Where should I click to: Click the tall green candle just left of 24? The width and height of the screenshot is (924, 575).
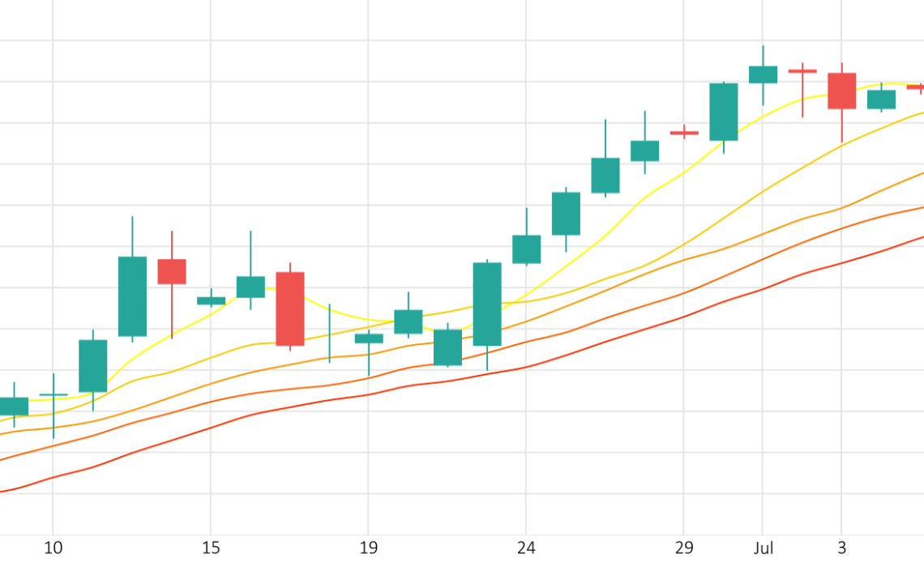(487, 304)
